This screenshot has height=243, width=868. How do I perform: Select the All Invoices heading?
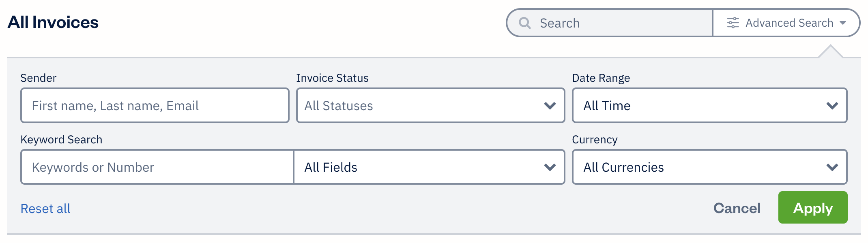point(53,22)
